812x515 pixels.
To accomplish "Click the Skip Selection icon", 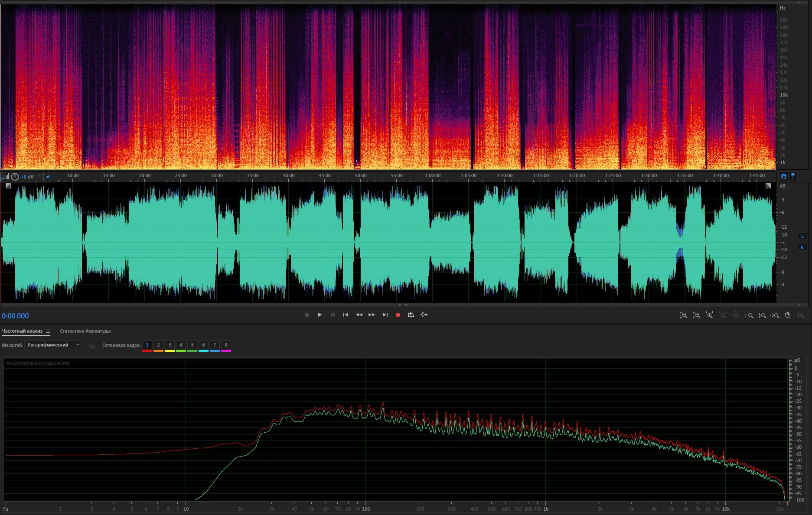I will [424, 315].
